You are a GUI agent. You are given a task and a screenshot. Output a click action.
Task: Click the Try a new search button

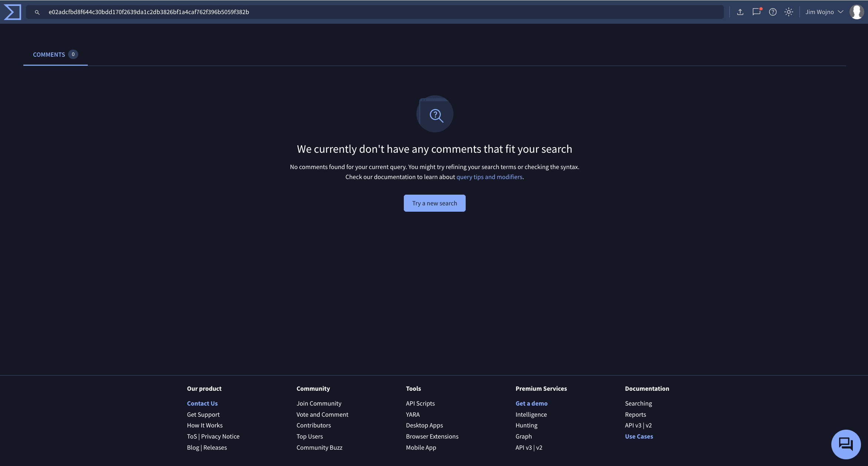pos(434,203)
